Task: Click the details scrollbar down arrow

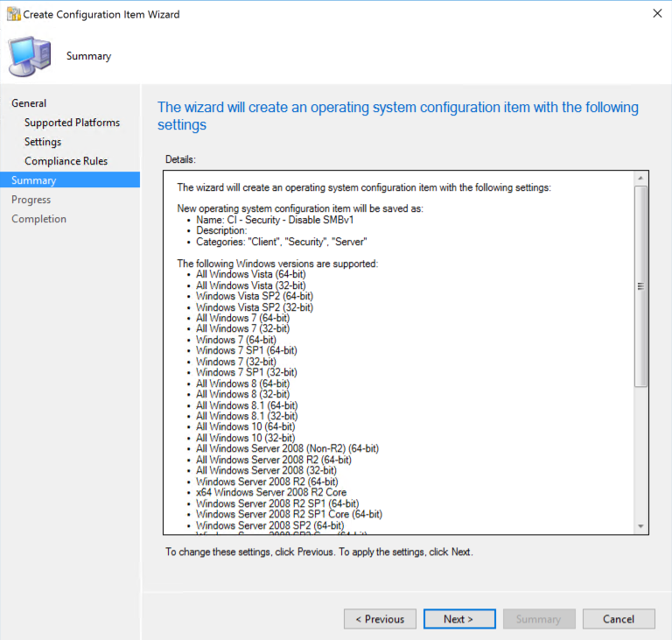Action: pyautogui.click(x=640, y=526)
